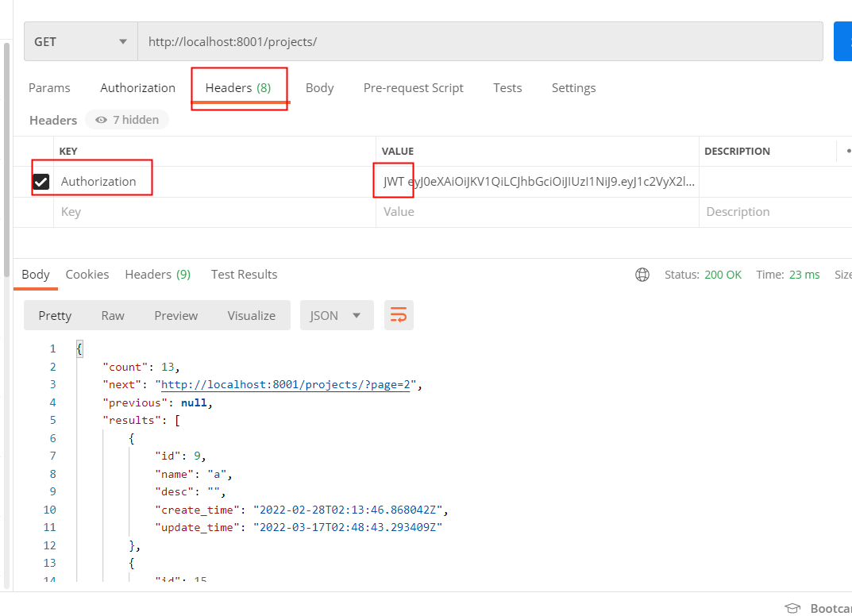Click the "previous": null line
Screen dimensions: 852x616
pyautogui.click(x=157, y=402)
